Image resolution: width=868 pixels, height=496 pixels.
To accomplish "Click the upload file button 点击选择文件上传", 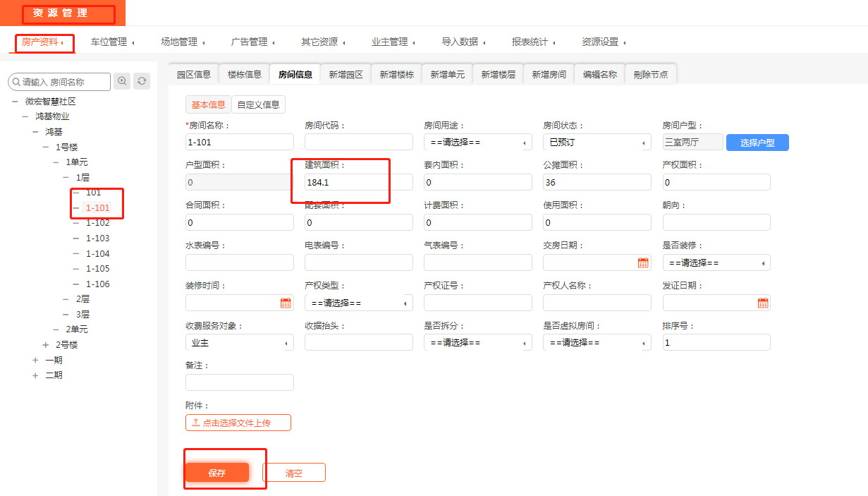I will click(x=238, y=423).
